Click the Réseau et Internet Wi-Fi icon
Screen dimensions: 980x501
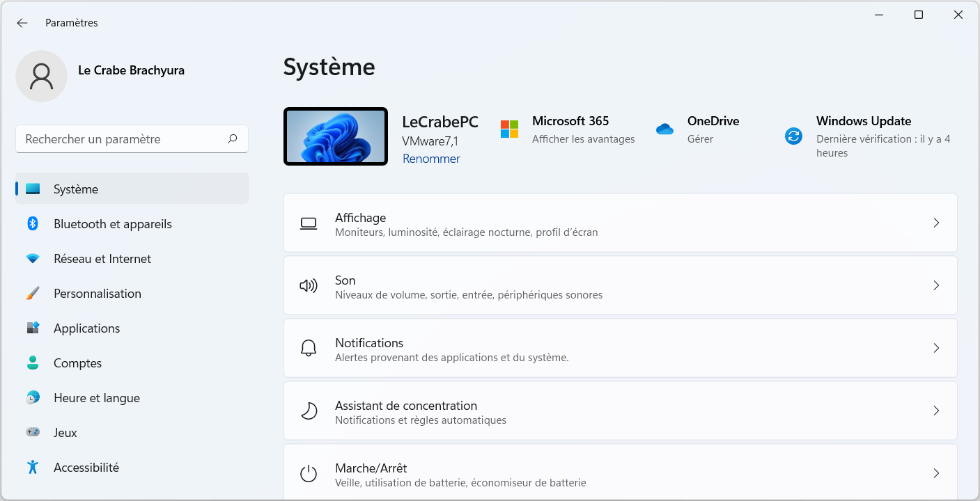point(33,258)
